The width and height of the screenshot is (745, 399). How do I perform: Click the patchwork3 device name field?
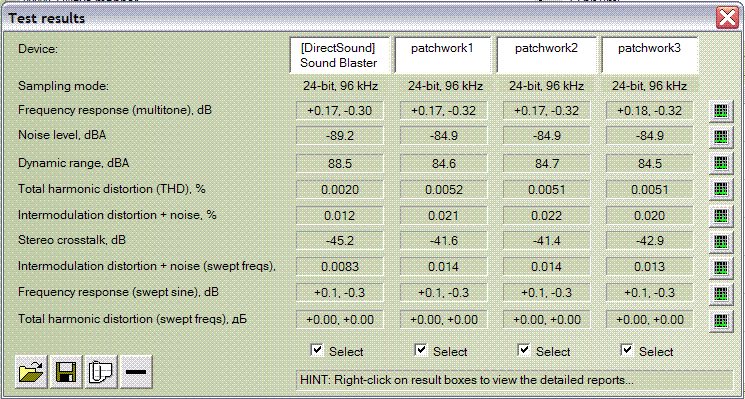coord(649,55)
